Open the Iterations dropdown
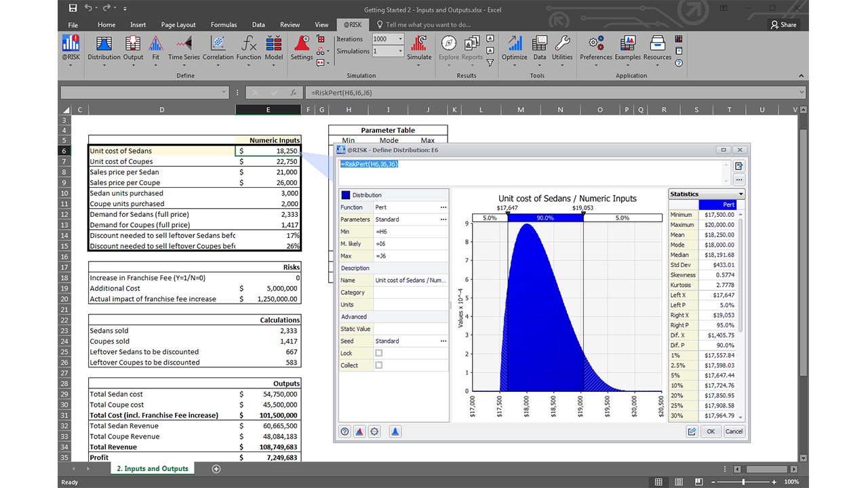The image size is (868, 488). tap(400, 39)
